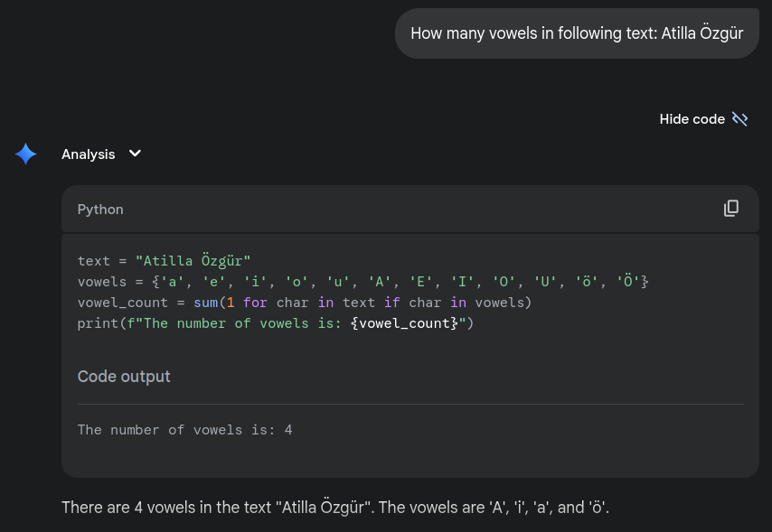772x532 pixels.
Task: Click the vowel_count variable name in code
Action: point(123,303)
